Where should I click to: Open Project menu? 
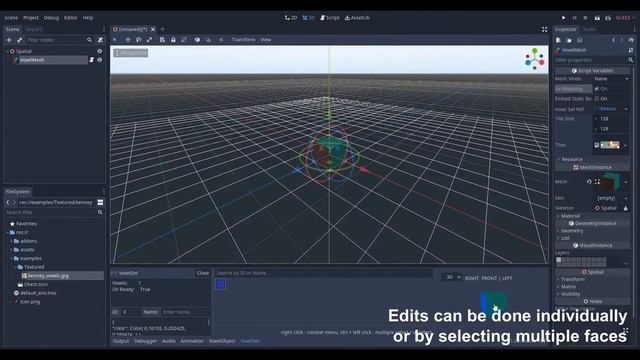(x=31, y=18)
